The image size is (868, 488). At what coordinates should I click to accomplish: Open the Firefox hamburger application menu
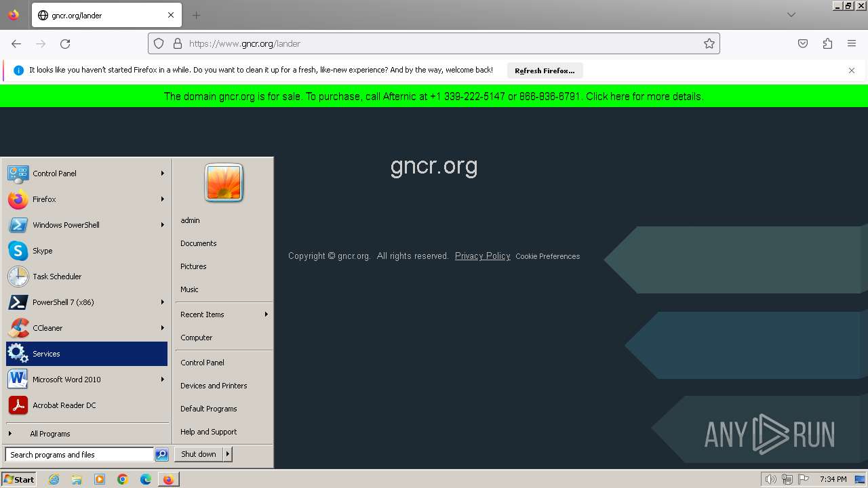(852, 43)
